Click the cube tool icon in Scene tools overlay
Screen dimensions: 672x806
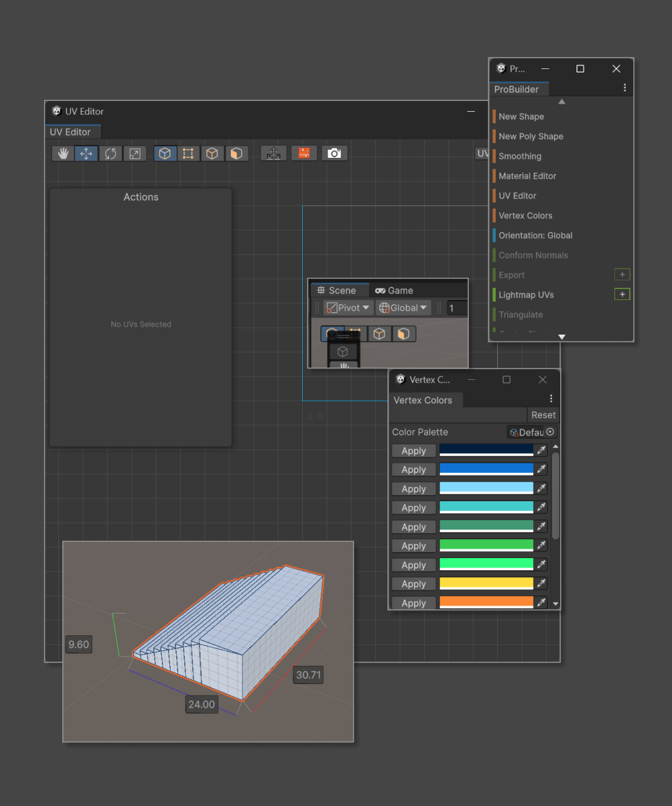[343, 352]
